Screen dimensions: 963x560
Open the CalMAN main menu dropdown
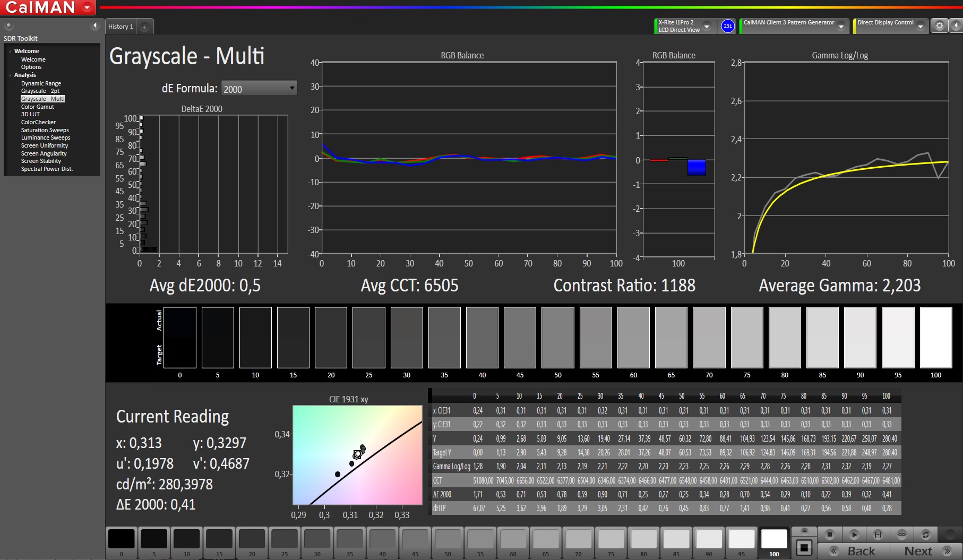click(x=87, y=7)
